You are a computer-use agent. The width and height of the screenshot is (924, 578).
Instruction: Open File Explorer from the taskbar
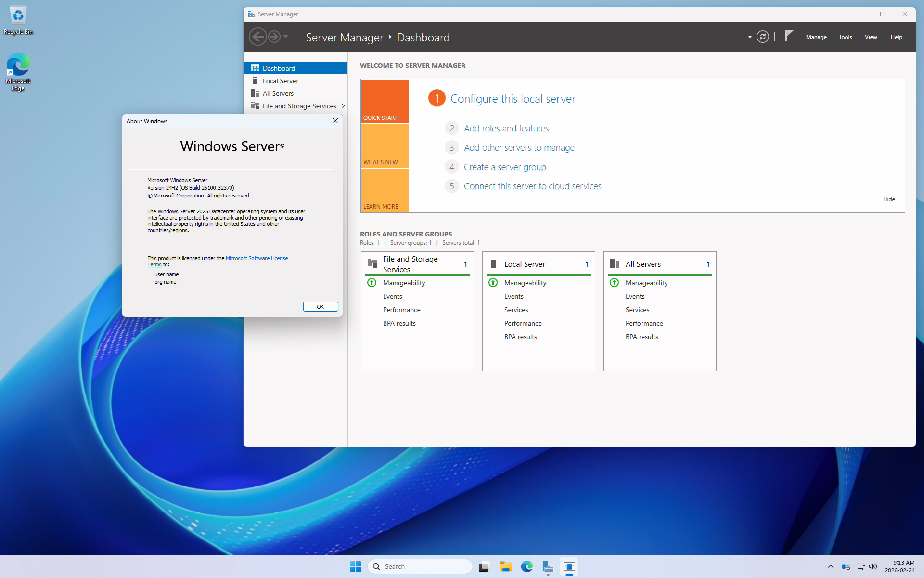[x=505, y=566]
